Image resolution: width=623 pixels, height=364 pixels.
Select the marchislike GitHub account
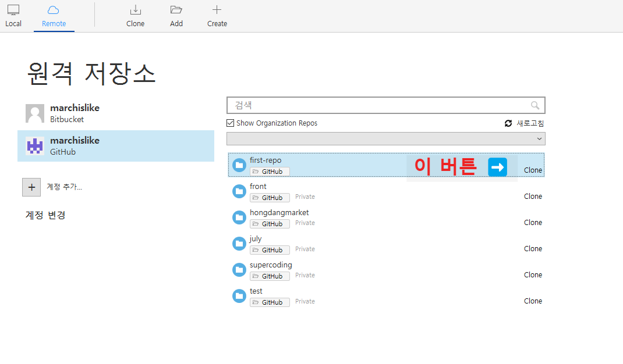(116, 146)
